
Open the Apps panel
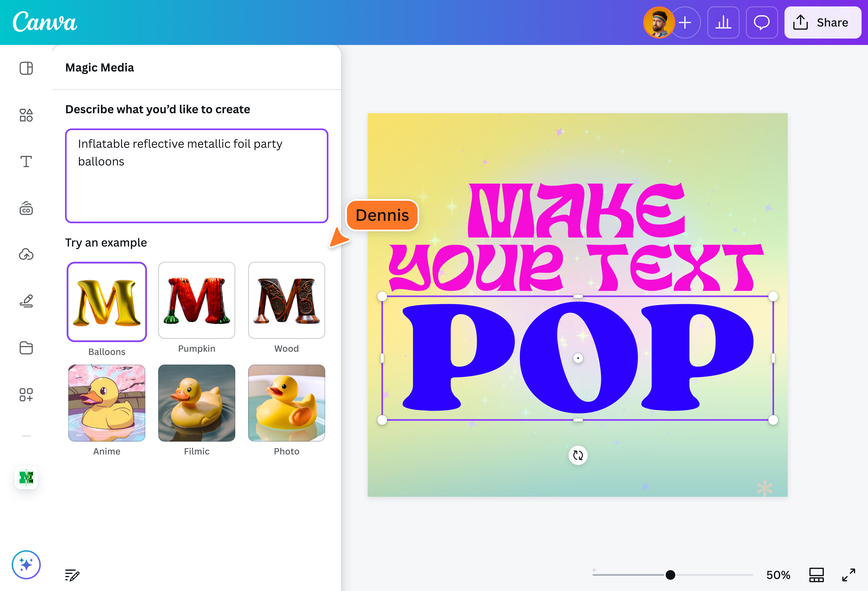(x=26, y=394)
